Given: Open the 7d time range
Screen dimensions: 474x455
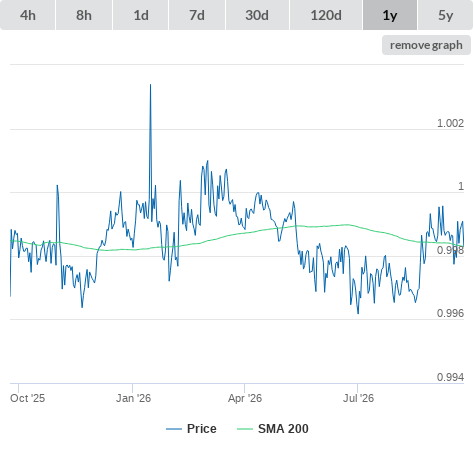Looking at the screenshot, I should pos(197,15).
